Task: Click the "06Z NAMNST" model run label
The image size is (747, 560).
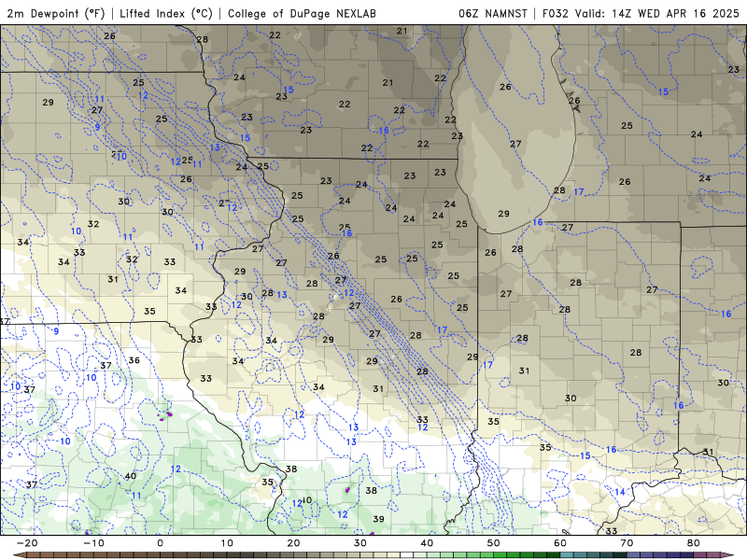Action: click(x=493, y=13)
